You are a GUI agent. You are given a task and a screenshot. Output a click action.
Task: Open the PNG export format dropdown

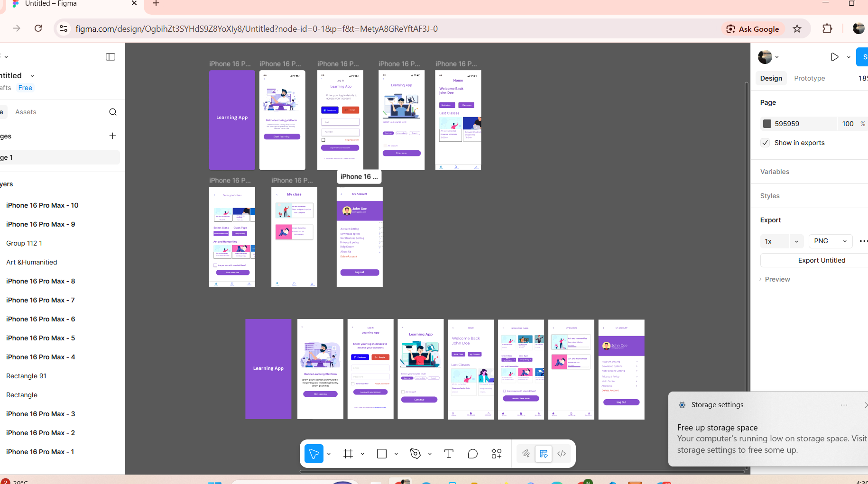coord(830,241)
